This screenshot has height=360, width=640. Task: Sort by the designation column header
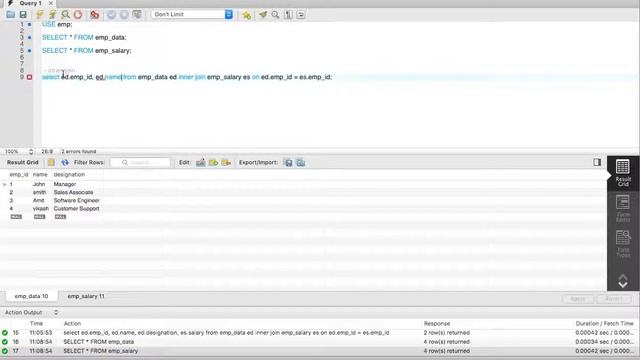[69, 175]
